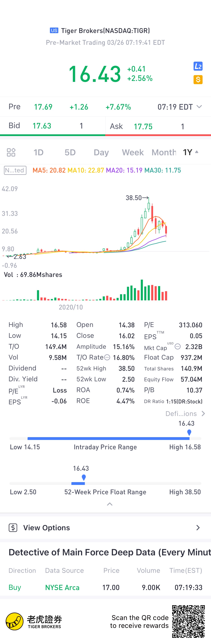Tap the MA5 indicator value
This screenshot has width=211, height=644.
point(49,170)
